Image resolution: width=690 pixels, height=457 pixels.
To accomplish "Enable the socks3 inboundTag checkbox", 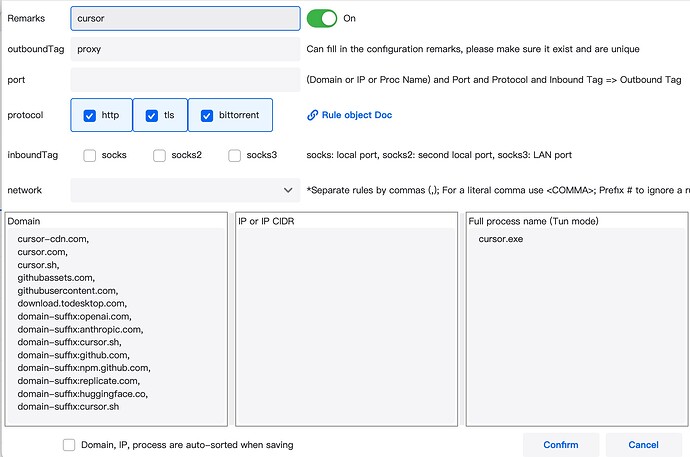I will 235,155.
